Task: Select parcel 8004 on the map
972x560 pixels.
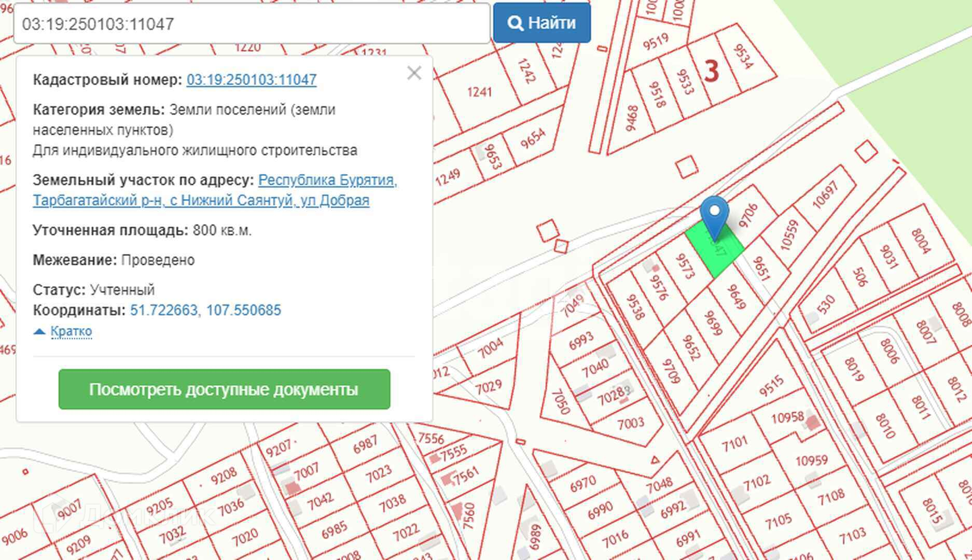Action: pos(921,241)
